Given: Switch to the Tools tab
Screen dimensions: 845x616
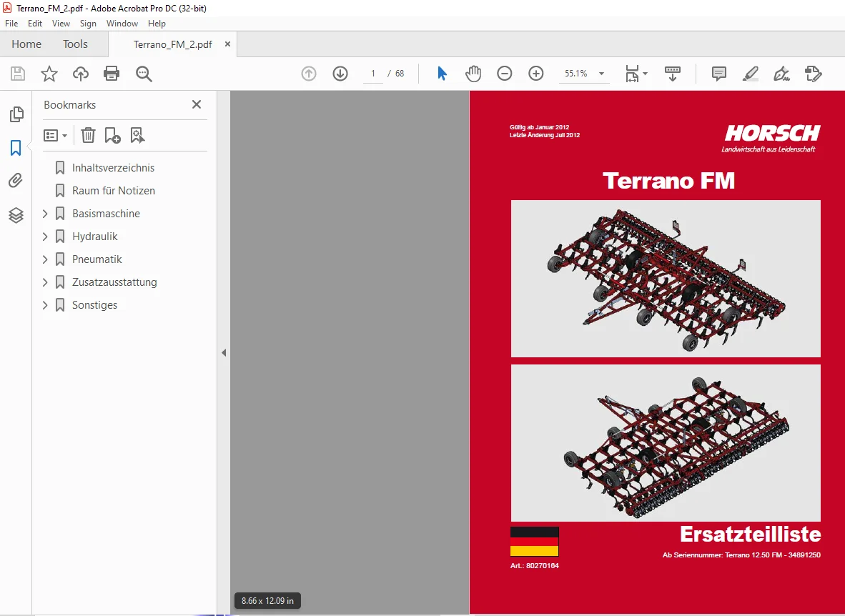Looking at the screenshot, I should coord(75,44).
